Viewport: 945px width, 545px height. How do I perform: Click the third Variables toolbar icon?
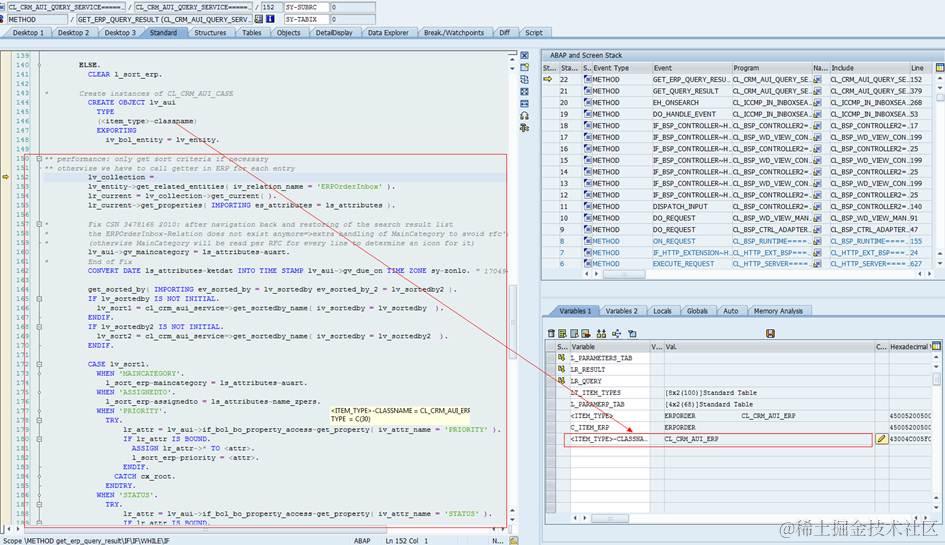click(x=574, y=333)
